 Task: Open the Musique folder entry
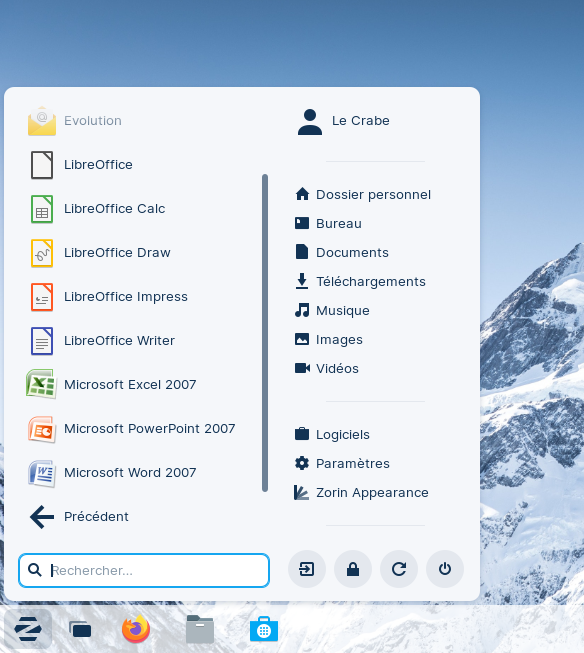coord(343,311)
